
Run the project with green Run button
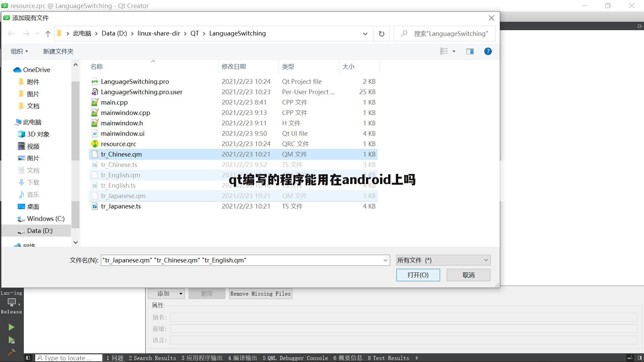[x=11, y=327]
